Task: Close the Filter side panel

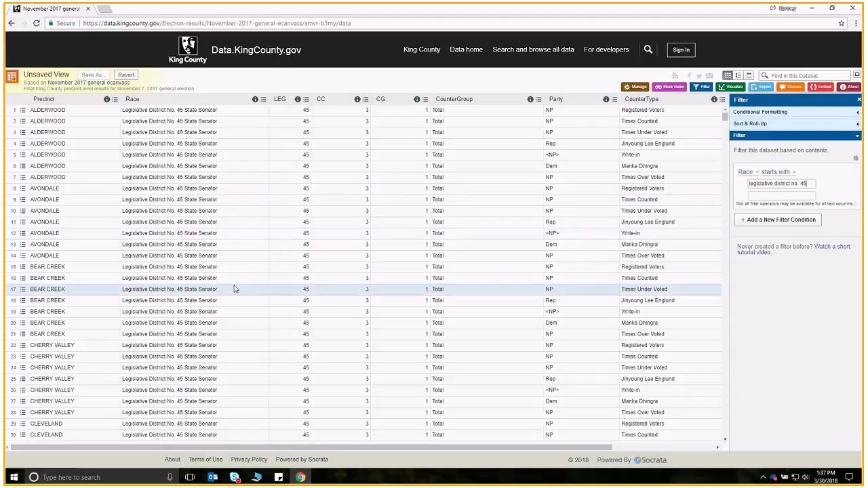Action: pos(859,100)
